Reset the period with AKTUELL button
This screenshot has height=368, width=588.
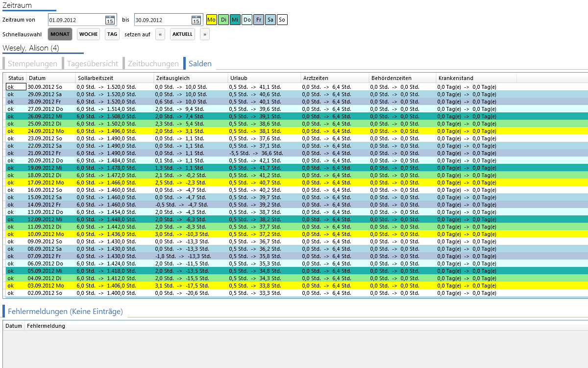tap(182, 34)
